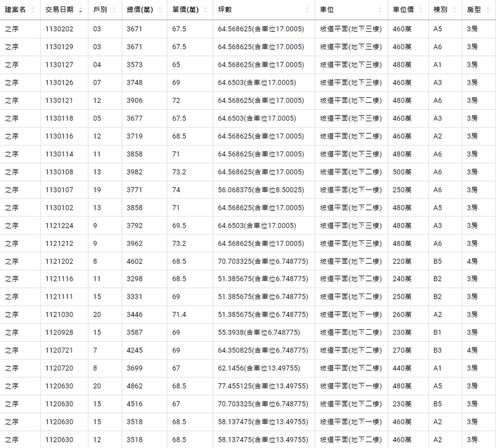The height and width of the screenshot is (448, 496).
Task: Toggle sort arrows on 交易日期 column
Action: (80, 10)
